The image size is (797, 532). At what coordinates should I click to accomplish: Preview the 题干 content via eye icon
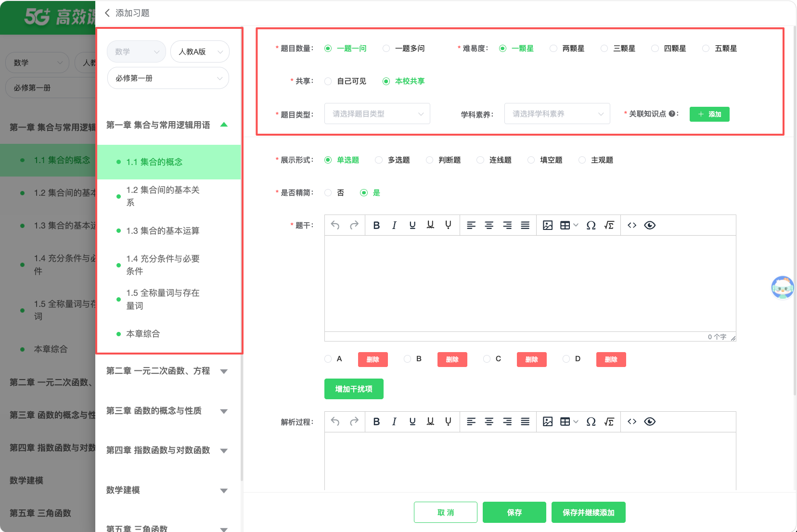[650, 225]
